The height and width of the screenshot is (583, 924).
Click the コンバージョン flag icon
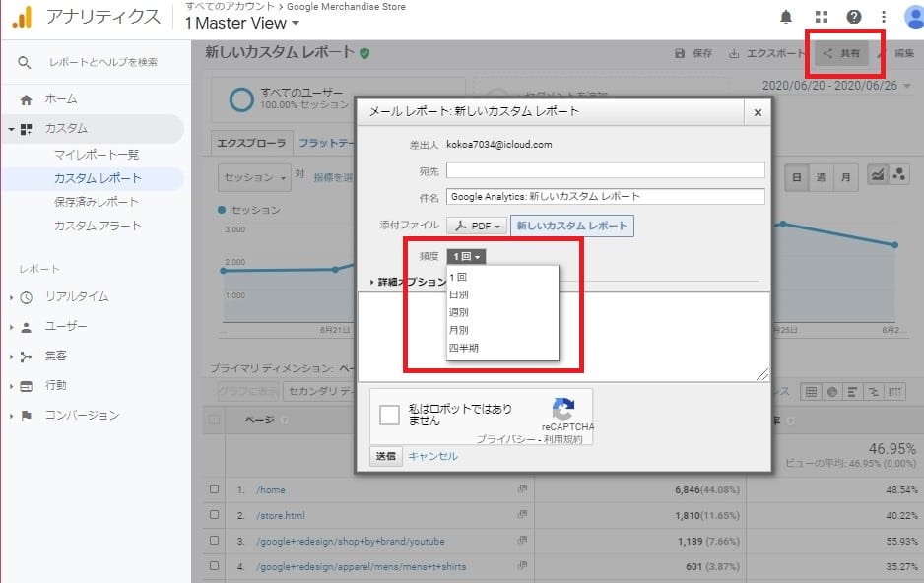[26, 416]
